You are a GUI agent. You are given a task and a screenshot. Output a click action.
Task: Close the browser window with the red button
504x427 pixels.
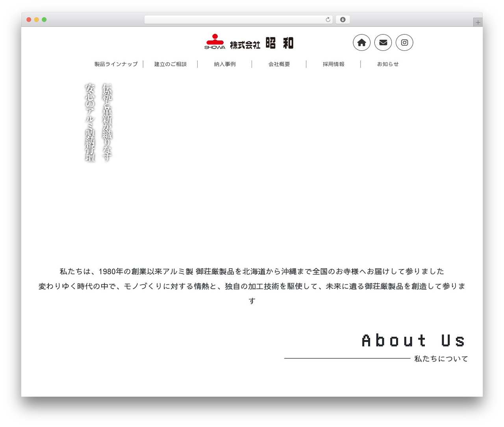29,20
